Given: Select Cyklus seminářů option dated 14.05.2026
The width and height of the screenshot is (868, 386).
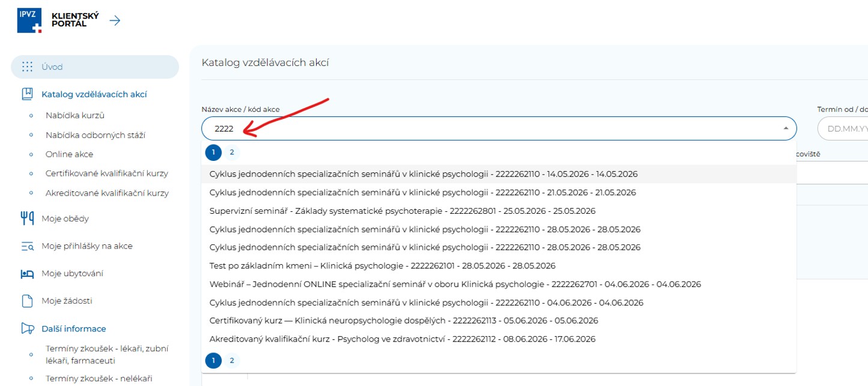Looking at the screenshot, I should 499,174.
